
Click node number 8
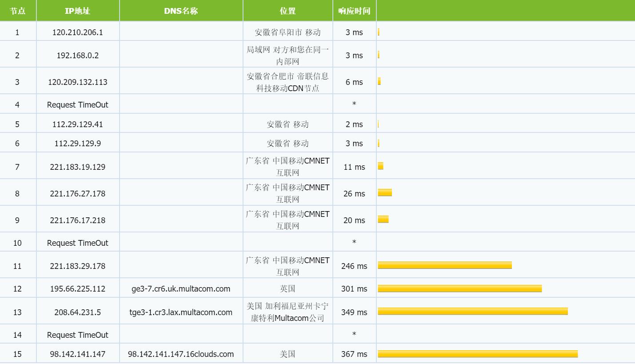tap(17, 194)
